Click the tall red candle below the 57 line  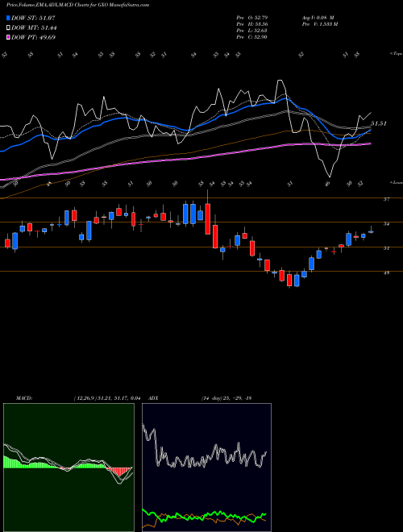(208, 218)
